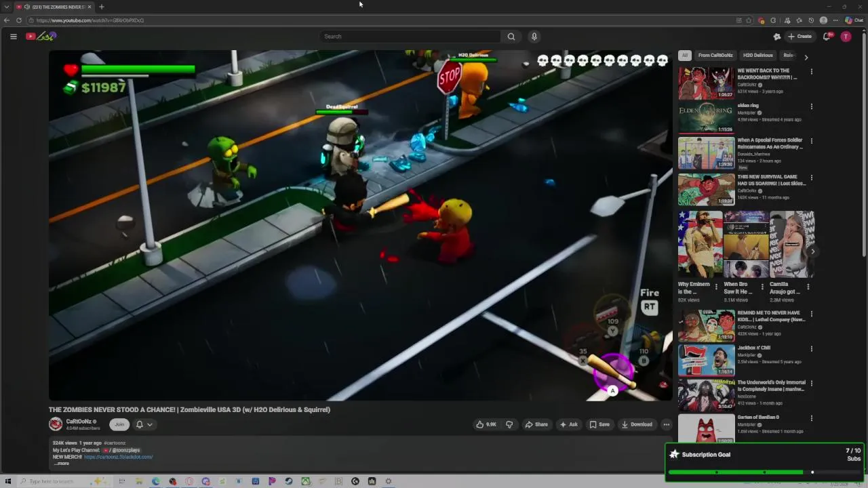Open the YouTube hamburger guide menu
Image resolution: width=868 pixels, height=488 pixels.
point(13,37)
